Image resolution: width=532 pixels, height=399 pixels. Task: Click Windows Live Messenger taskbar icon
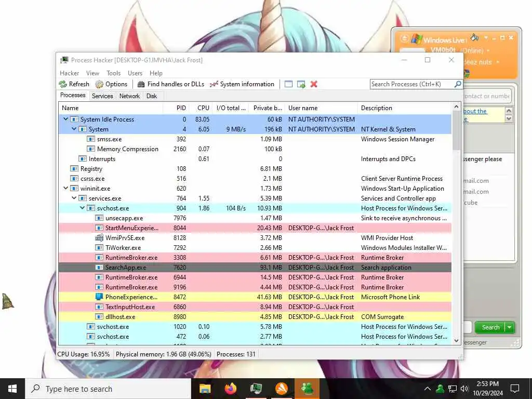[x=308, y=389]
